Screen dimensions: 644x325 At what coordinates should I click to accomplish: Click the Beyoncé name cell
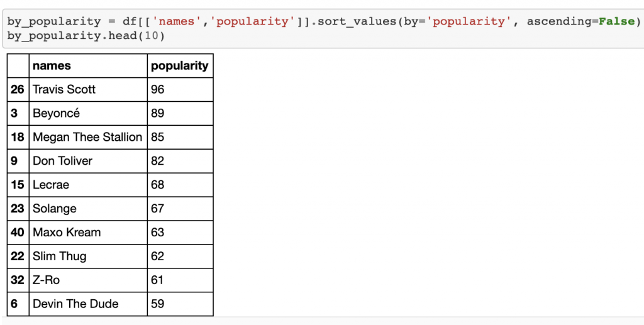point(88,113)
